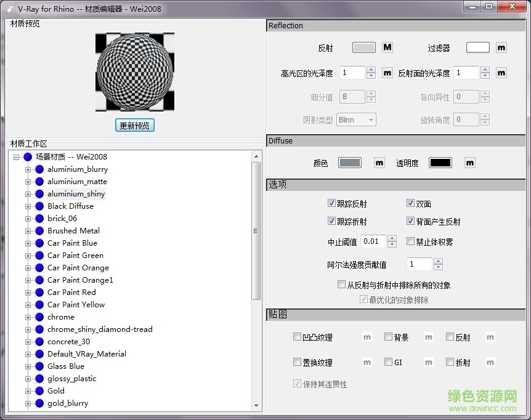Click the m icon for 凹凸纹理 map
Image resolution: width=531 pixels, height=420 pixels.
click(367, 337)
